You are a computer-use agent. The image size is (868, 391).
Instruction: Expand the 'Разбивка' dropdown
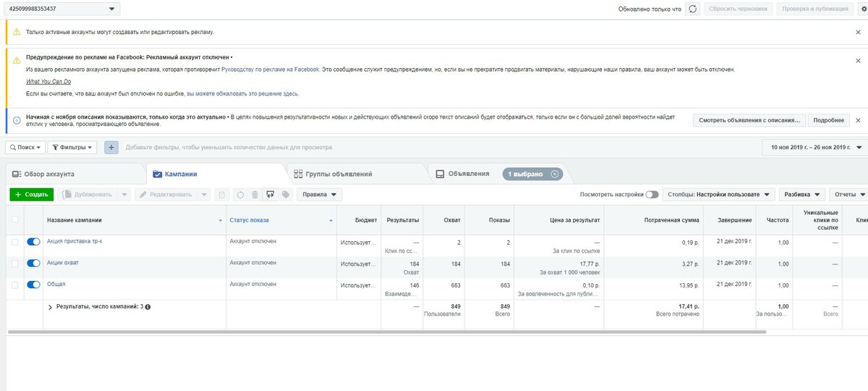[804, 195]
